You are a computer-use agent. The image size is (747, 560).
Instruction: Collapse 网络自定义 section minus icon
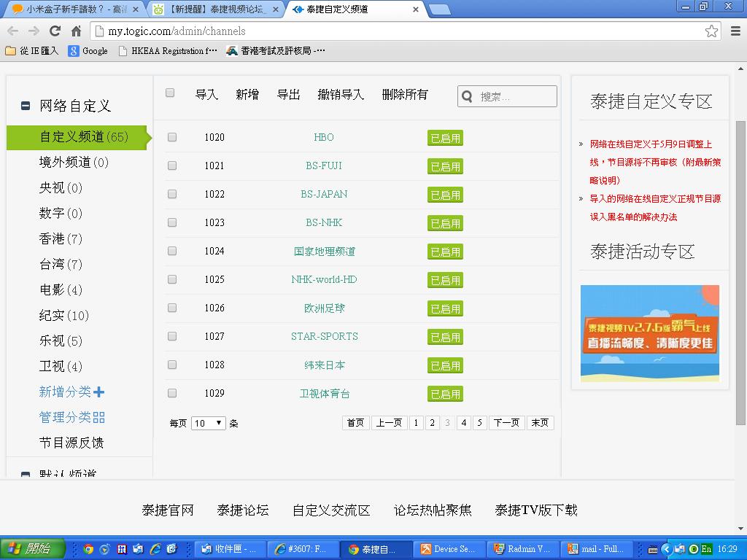(x=26, y=106)
